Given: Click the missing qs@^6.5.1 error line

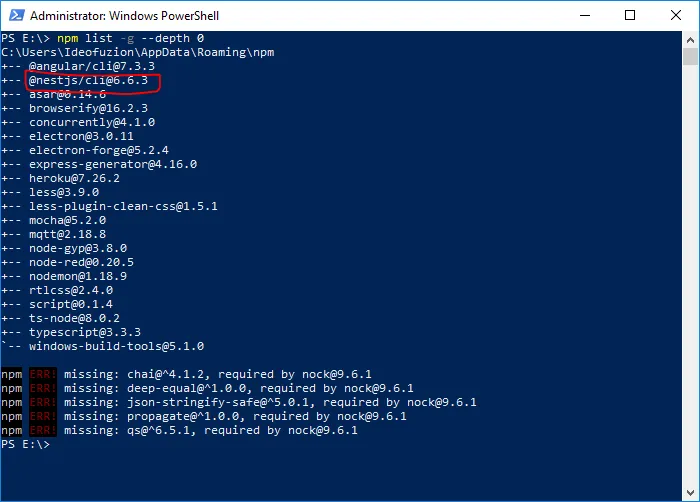Looking at the screenshot, I should 210,430.
